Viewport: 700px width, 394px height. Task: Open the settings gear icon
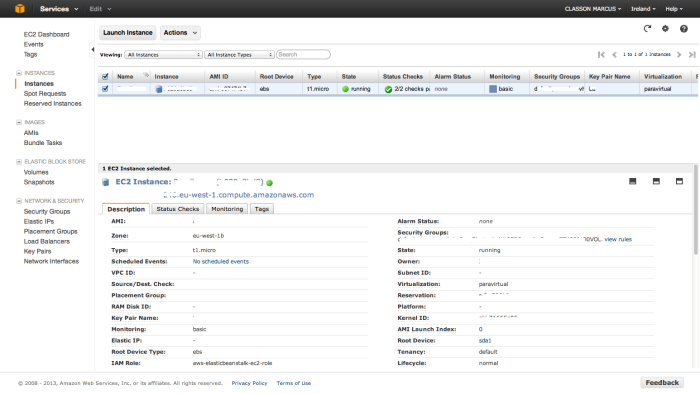665,29
